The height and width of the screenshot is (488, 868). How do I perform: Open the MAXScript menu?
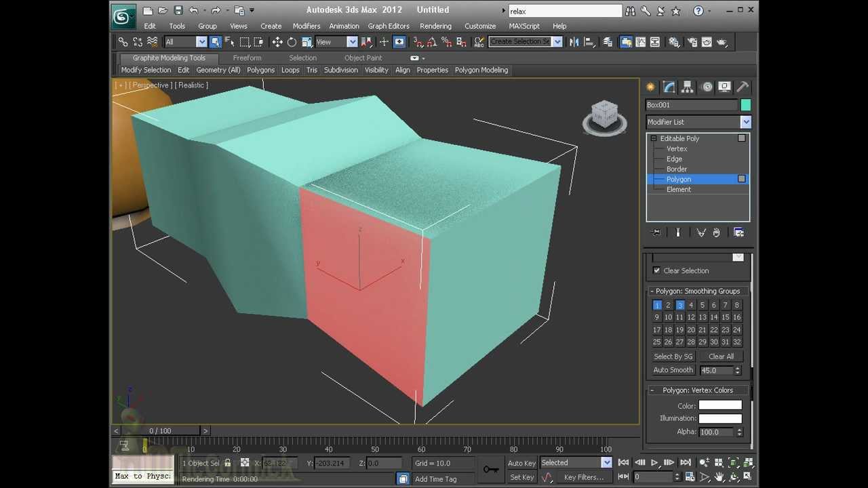click(524, 26)
